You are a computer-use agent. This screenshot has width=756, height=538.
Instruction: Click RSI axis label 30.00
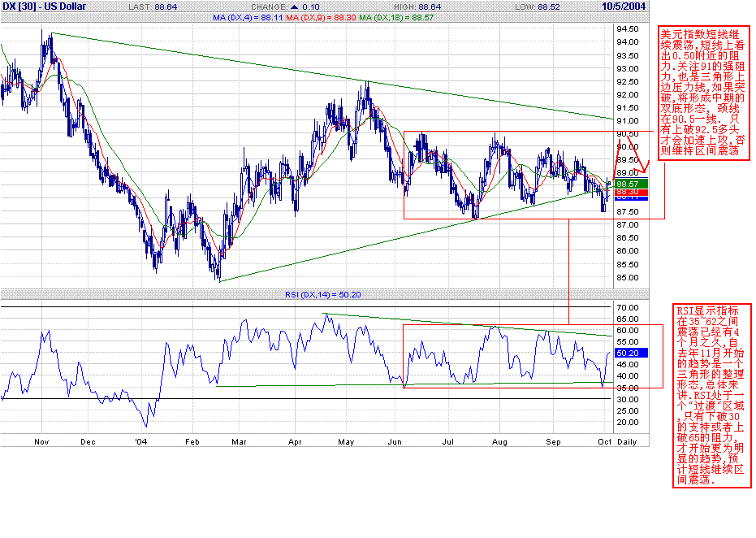pos(627,399)
